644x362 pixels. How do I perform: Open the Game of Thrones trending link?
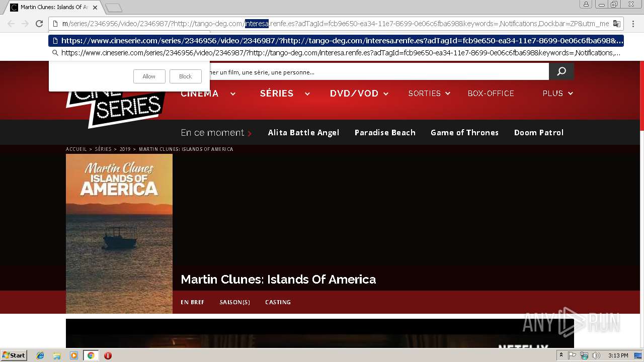click(464, 133)
